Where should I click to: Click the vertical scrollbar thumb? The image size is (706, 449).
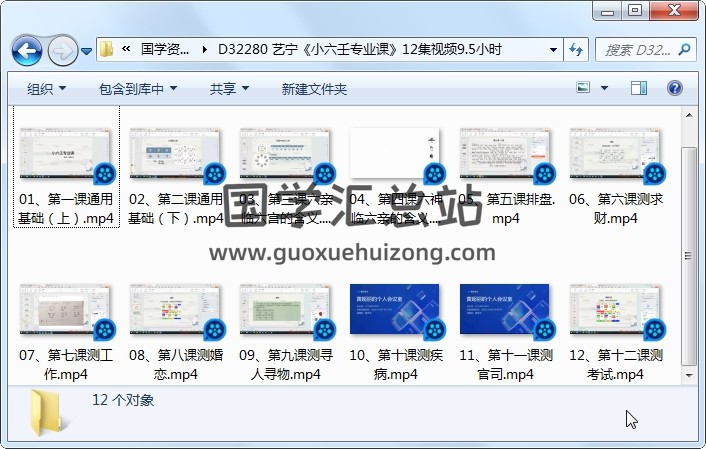point(688,256)
